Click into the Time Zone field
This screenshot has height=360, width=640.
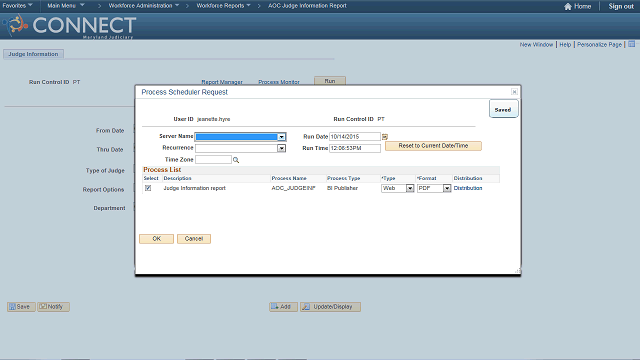[213, 160]
